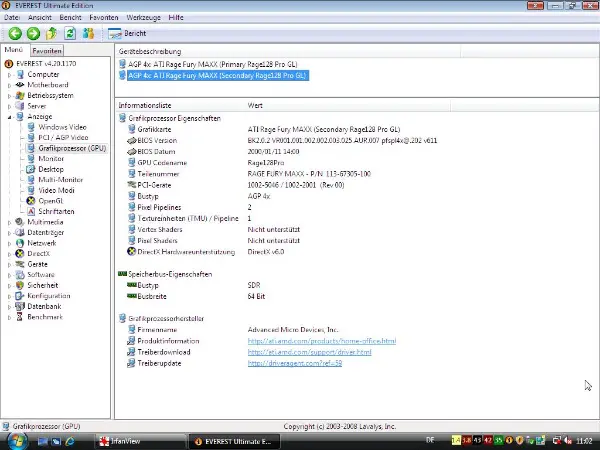The image size is (600, 450).
Task: Collapse the Anzeige tree node
Action: point(9,117)
